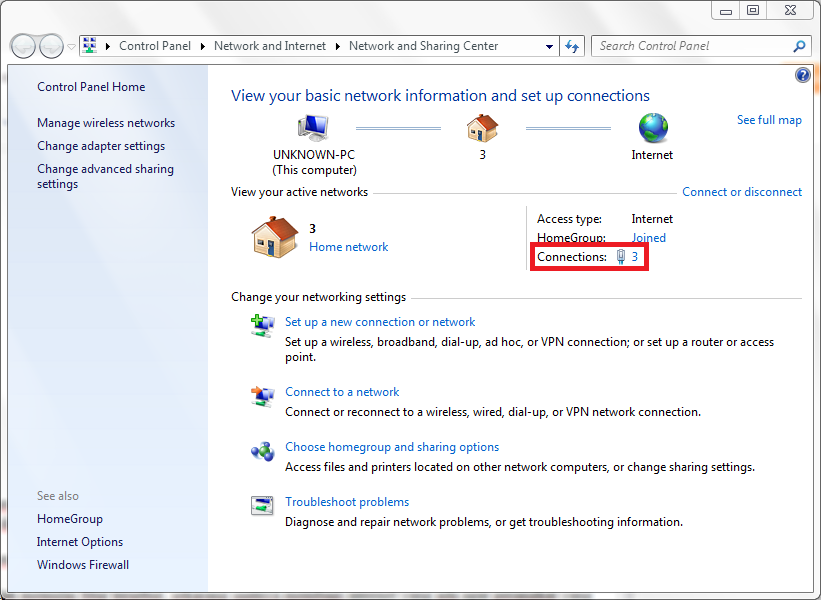Click the homegroup spheres icon
This screenshot has width=821, height=600.
point(262,451)
